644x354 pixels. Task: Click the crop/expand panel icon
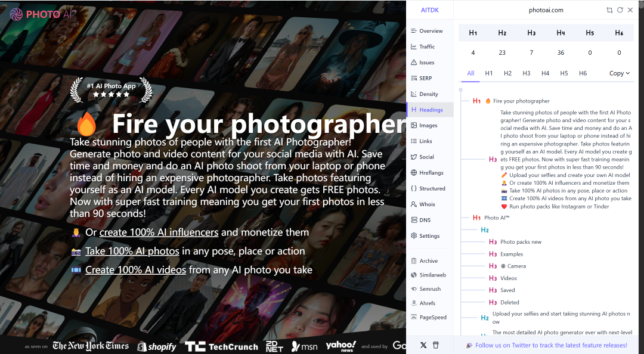click(x=609, y=10)
